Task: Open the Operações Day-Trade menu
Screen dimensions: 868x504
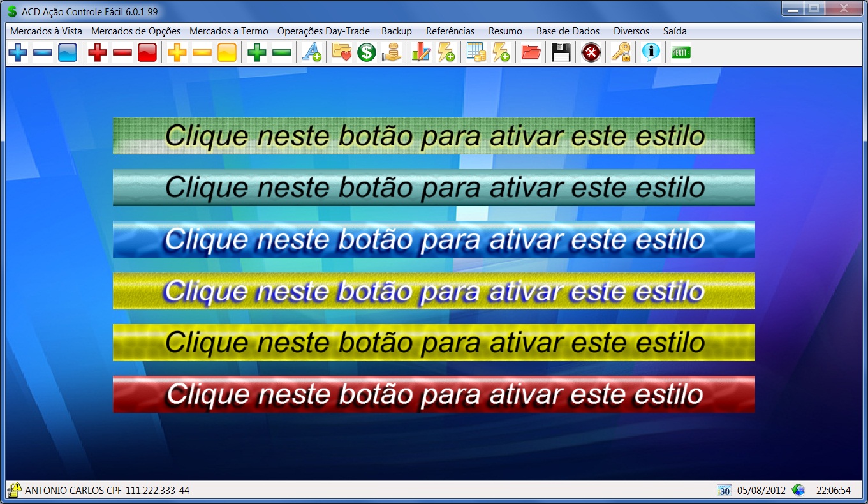Action: click(323, 31)
